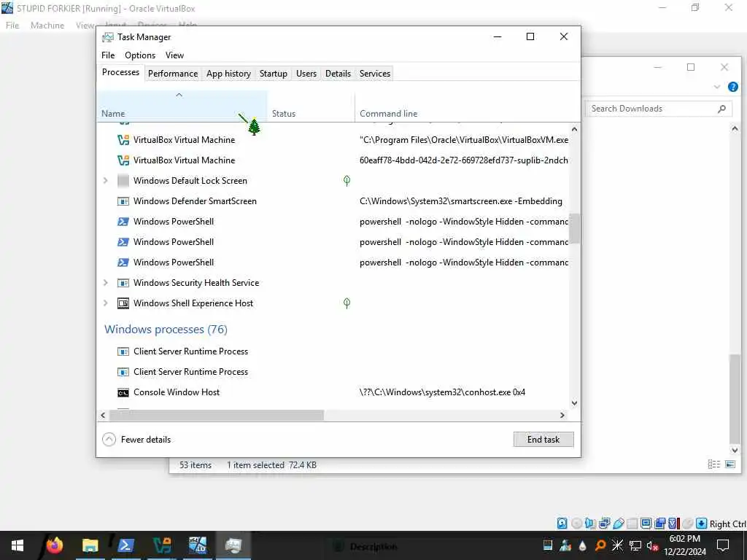Expand Windows Default Lock Screen process
The height and width of the screenshot is (560, 747).
click(106, 181)
